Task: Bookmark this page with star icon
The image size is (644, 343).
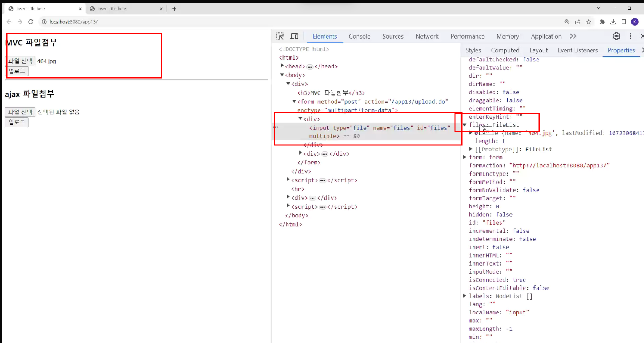Action: point(589,22)
